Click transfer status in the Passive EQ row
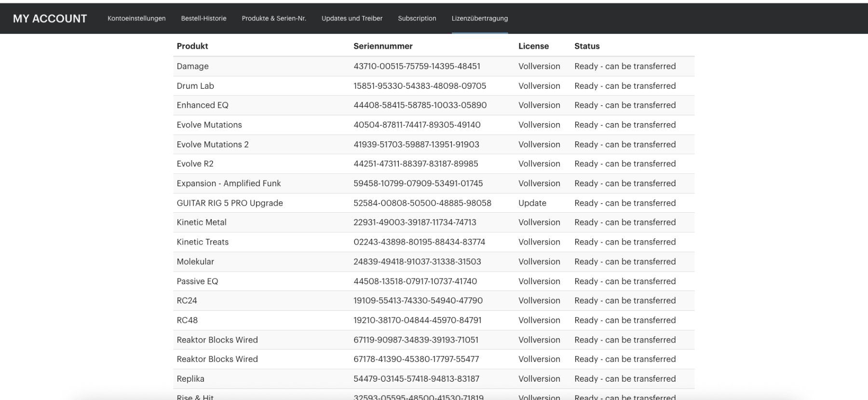This screenshot has width=868, height=400. click(x=625, y=281)
